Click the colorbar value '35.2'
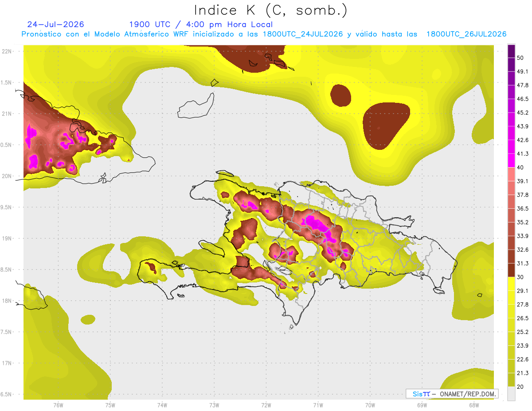This screenshot has height=411, width=532. click(x=523, y=222)
